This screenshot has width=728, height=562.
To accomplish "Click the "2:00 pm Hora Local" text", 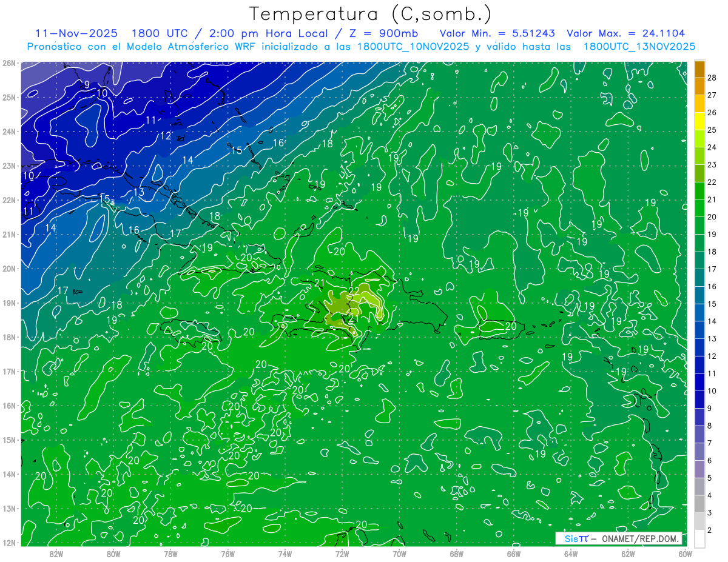I will click(x=268, y=33).
